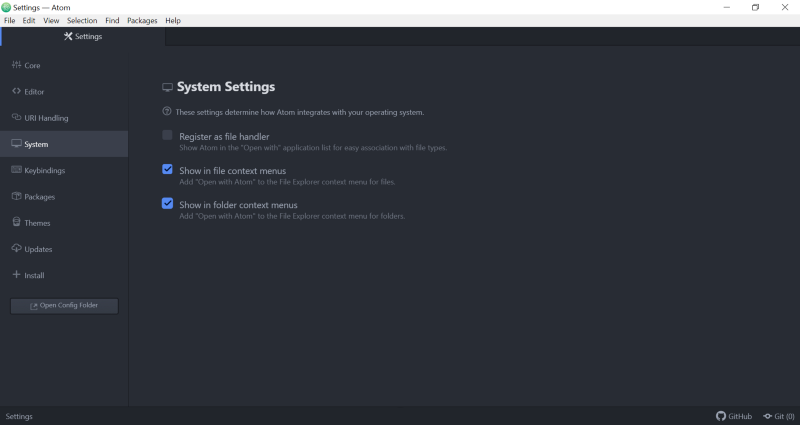Select the Themes paint bucket icon
This screenshot has height=425, width=800.
coord(16,223)
